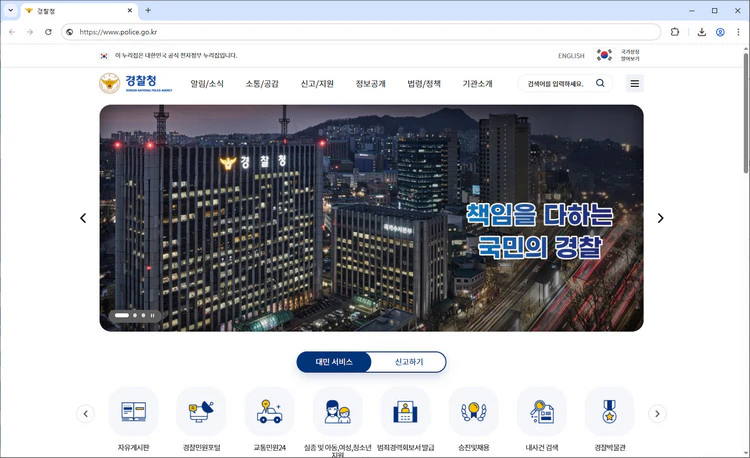The image size is (750, 458).
Task: Open the 소통/공감 menu
Action: [x=262, y=84]
